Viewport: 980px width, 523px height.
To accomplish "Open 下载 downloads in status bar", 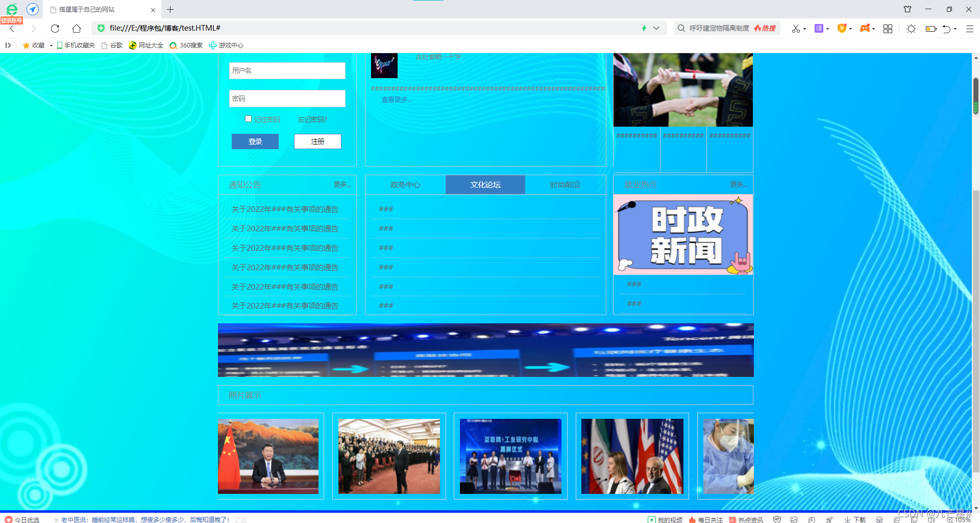I will [855, 519].
